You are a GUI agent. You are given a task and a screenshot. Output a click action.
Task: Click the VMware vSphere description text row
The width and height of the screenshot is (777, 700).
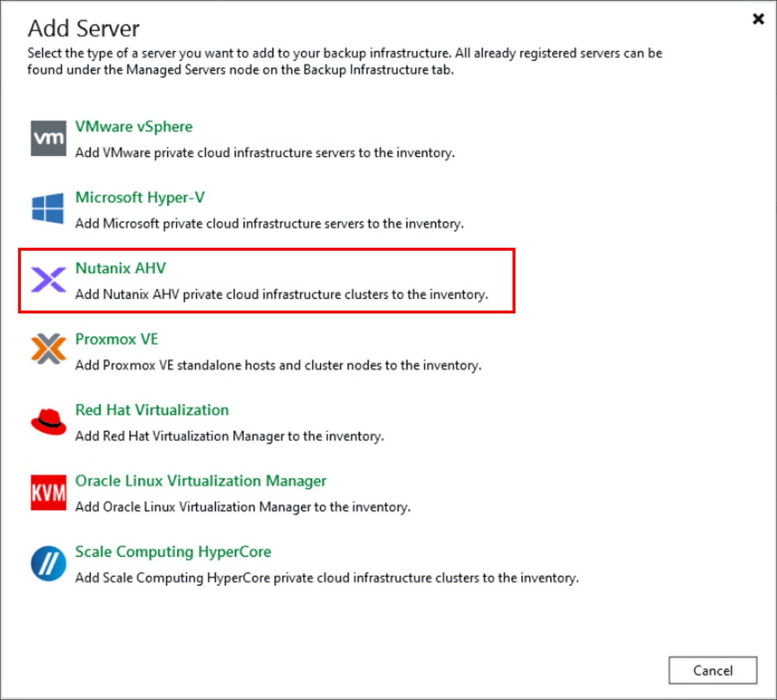coord(265,153)
